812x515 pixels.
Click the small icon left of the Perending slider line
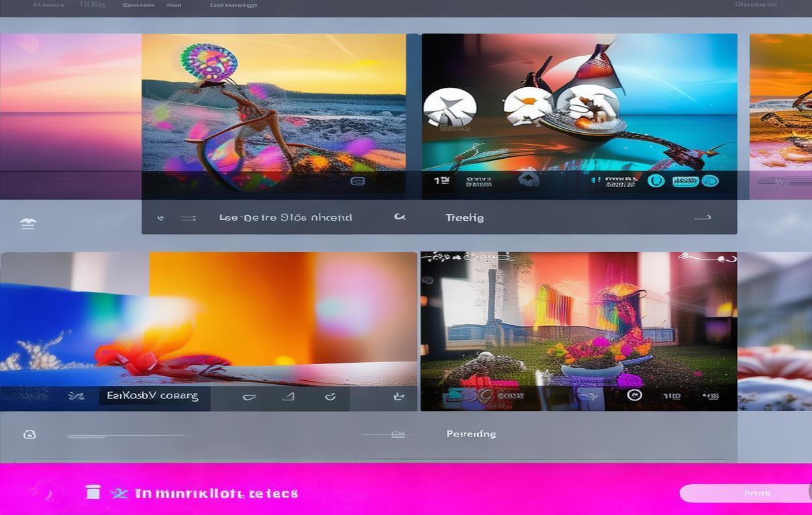click(30, 434)
